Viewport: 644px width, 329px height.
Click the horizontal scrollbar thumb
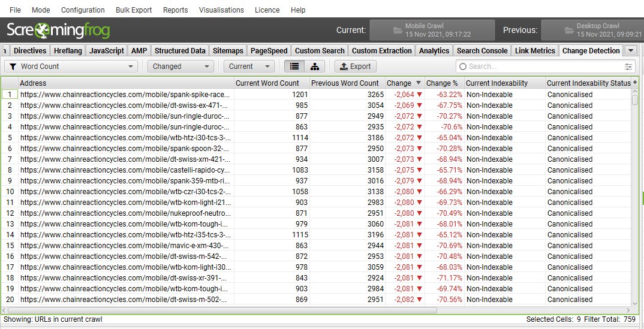tap(222, 310)
